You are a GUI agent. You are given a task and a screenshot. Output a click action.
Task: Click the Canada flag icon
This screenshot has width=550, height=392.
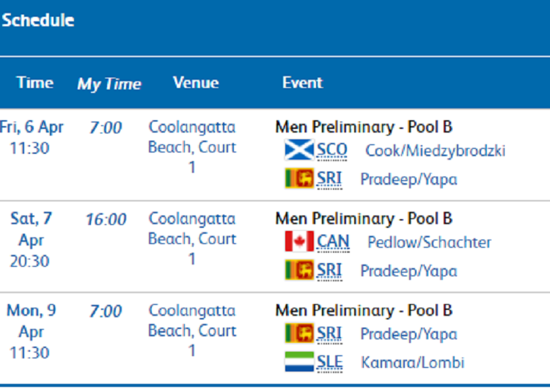point(299,241)
